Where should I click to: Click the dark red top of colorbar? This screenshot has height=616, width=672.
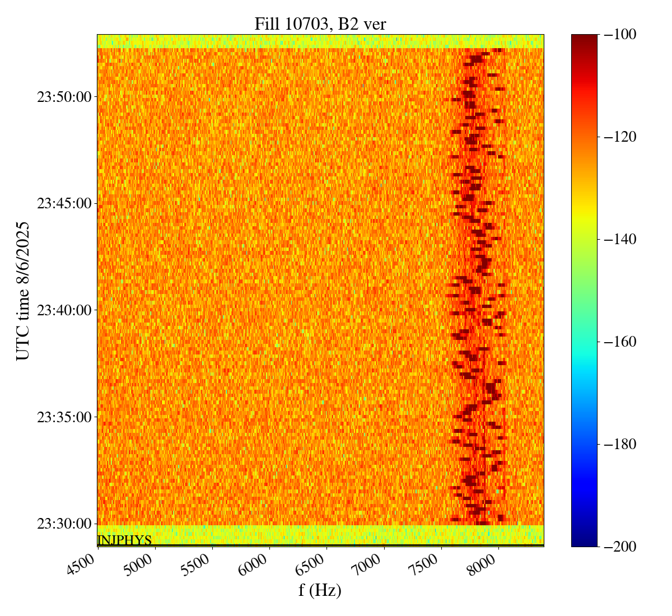584,39
